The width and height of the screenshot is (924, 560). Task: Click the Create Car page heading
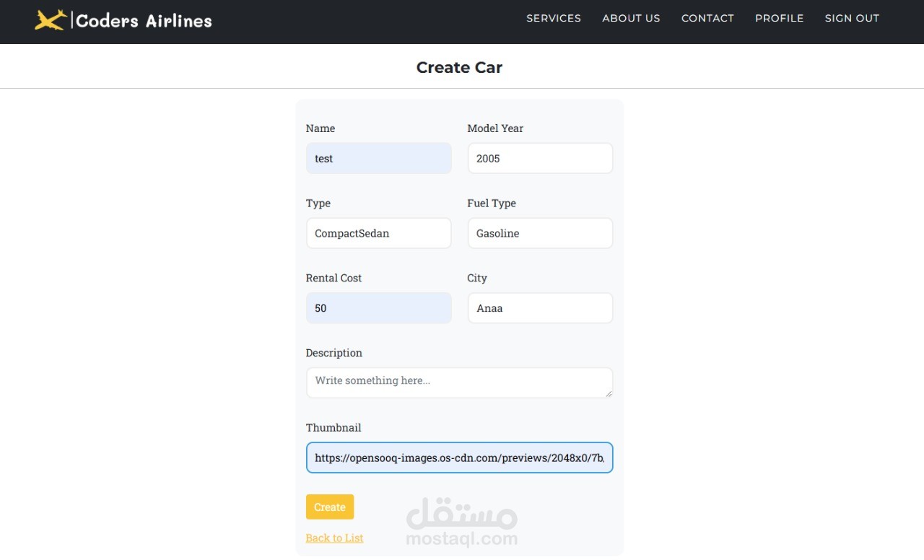click(x=459, y=67)
